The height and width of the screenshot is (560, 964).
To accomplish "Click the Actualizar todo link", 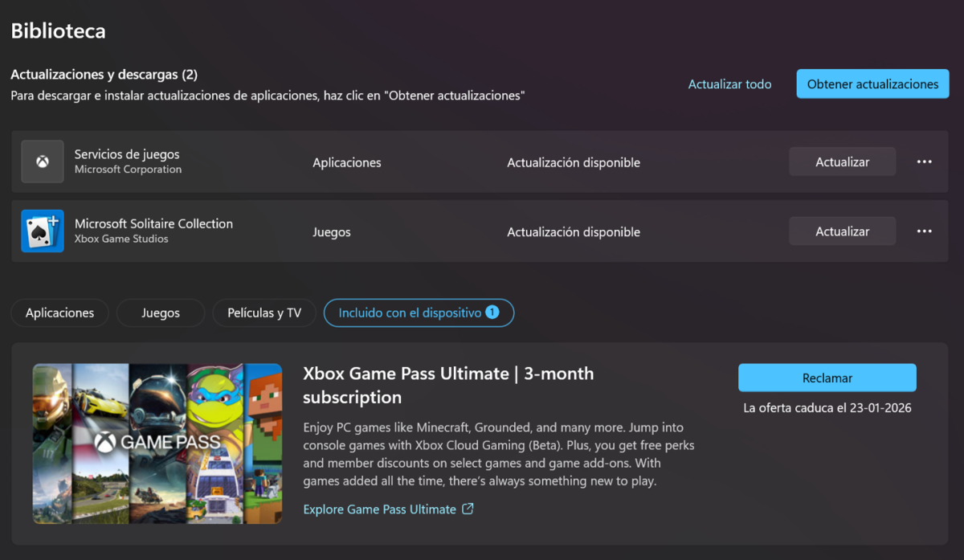I will [x=729, y=84].
